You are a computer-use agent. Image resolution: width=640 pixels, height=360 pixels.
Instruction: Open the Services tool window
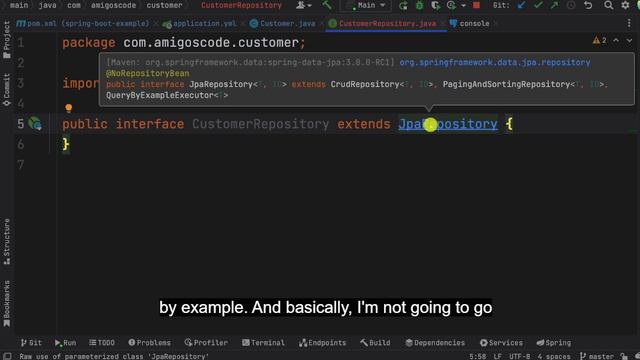(501, 342)
